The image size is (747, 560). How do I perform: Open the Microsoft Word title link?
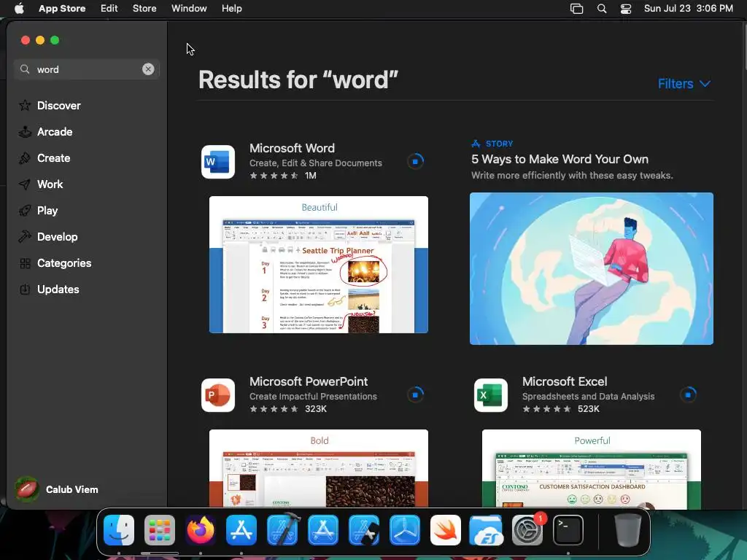(x=292, y=148)
